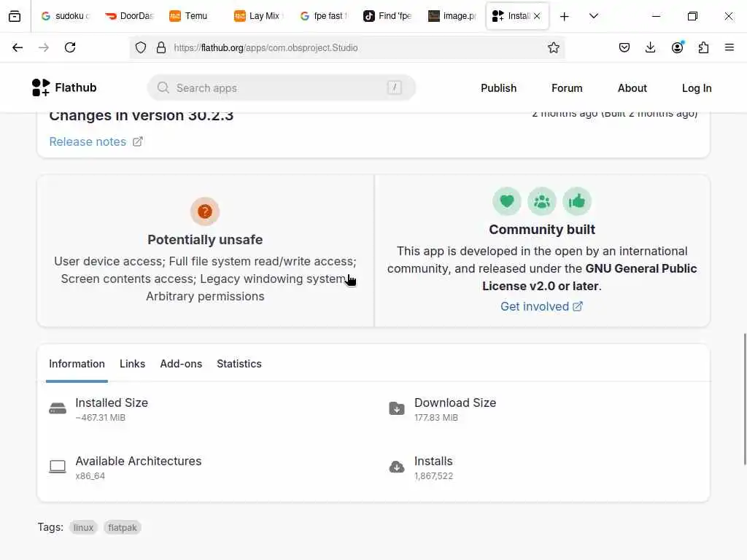The image size is (747, 560).
Task: Close the Install tab
Action: point(537,16)
